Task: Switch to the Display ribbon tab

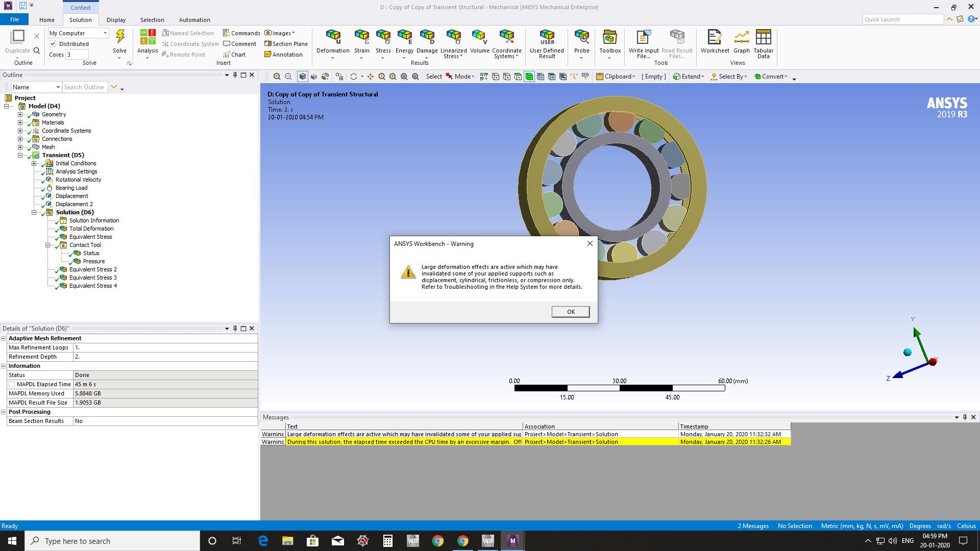Action: pyautogui.click(x=116, y=20)
